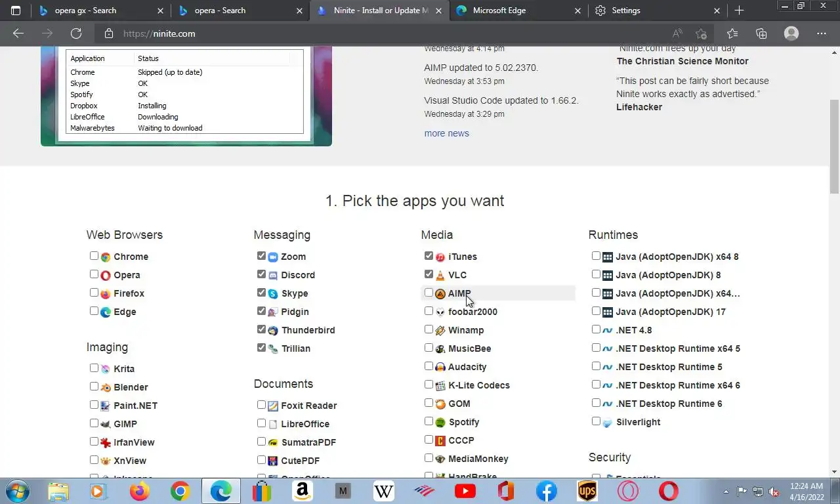Click the Blender icon under Imaging
The width and height of the screenshot is (840, 504).
[106, 387]
